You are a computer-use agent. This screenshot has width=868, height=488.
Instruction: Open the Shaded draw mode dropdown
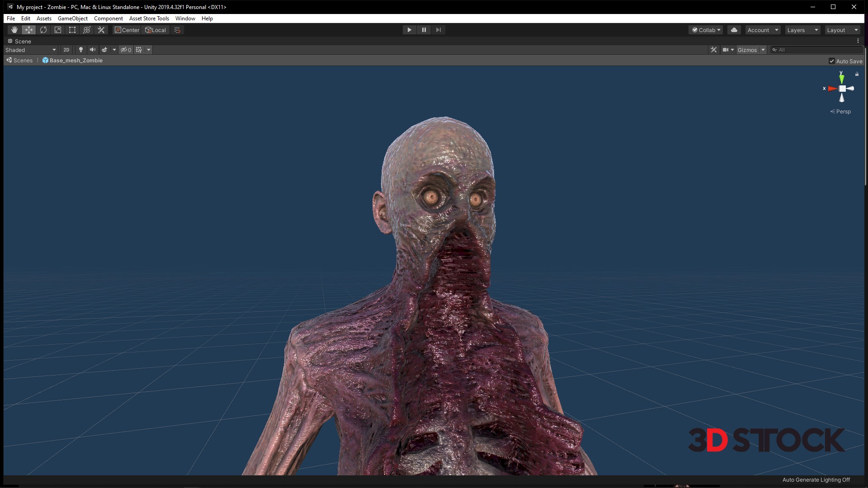[31, 50]
